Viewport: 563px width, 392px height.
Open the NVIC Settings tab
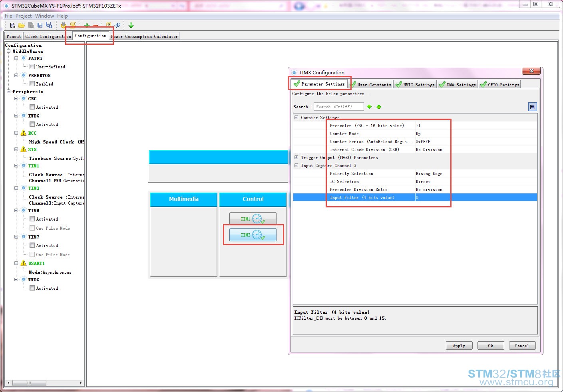click(415, 85)
